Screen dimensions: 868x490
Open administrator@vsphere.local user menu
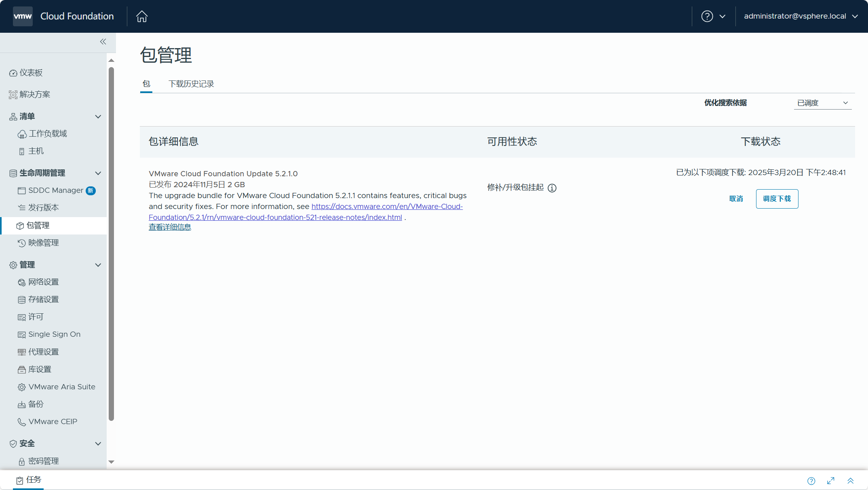(x=801, y=16)
